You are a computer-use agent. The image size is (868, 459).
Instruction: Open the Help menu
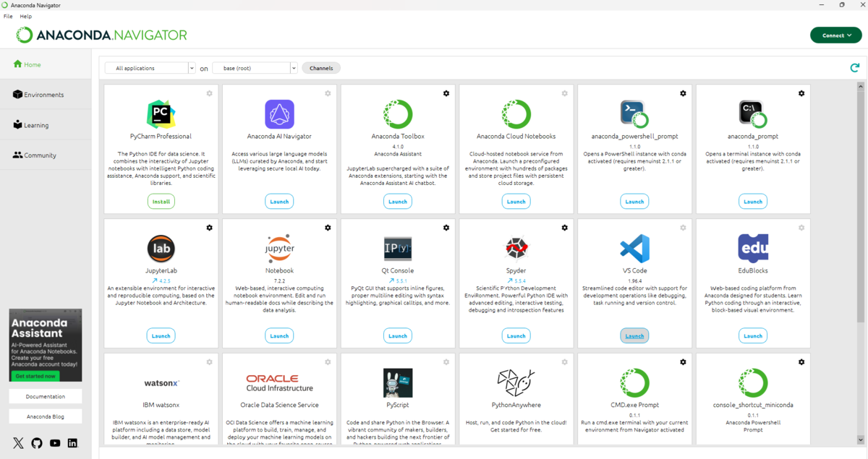click(26, 16)
